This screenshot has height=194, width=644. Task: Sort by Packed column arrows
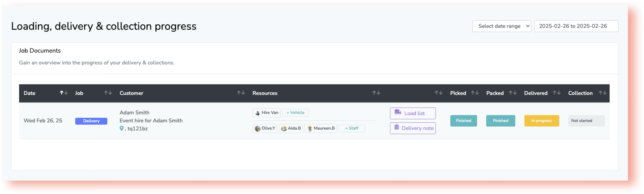[512, 93]
